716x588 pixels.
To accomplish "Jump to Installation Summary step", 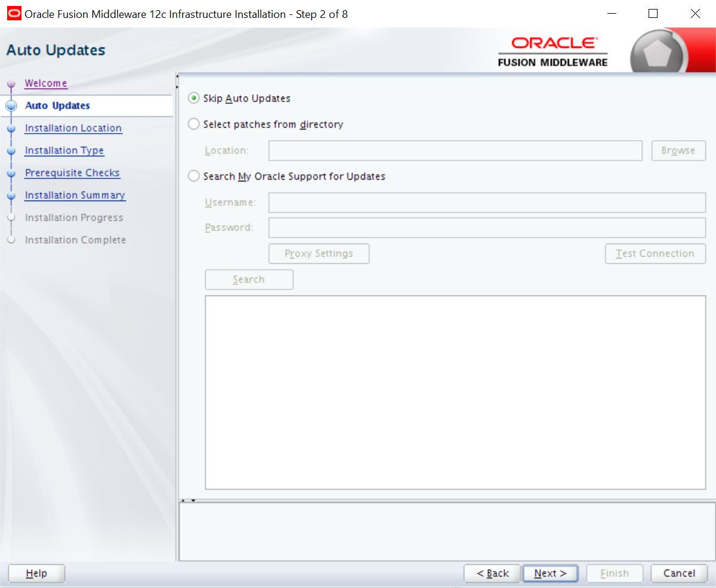I will (x=75, y=195).
